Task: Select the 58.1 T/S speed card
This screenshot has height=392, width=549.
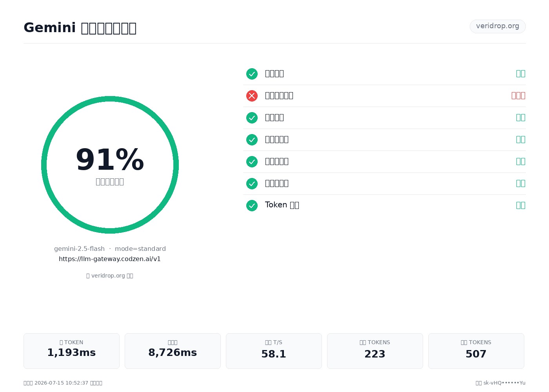Action: [x=274, y=351]
